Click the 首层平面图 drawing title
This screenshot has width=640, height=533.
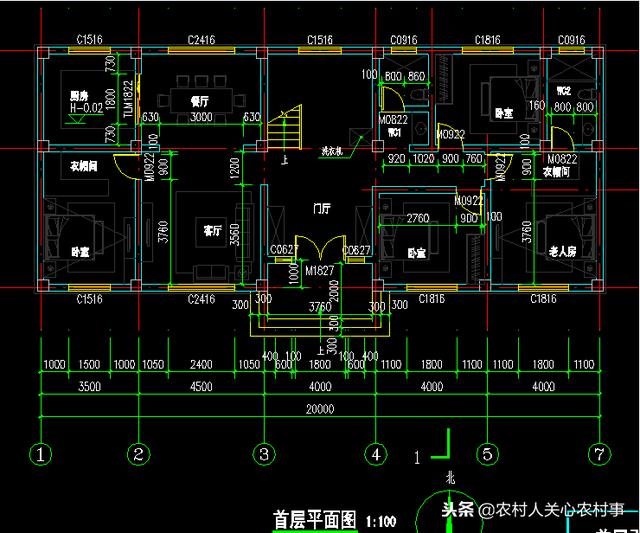pyautogui.click(x=315, y=520)
